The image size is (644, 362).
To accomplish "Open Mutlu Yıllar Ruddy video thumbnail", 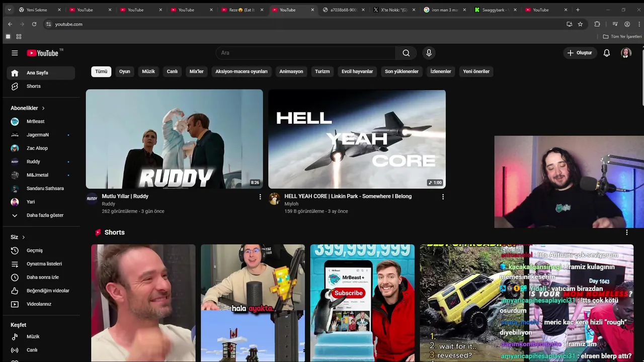I will pyautogui.click(x=174, y=139).
